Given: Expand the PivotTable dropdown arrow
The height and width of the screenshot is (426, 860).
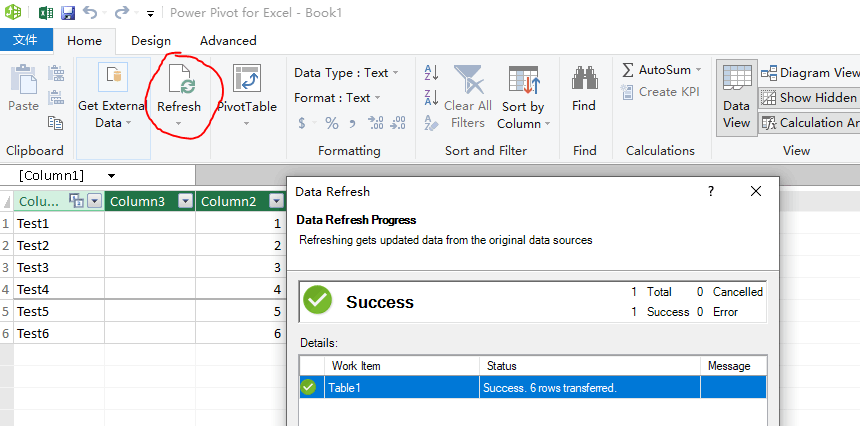Looking at the screenshot, I should pyautogui.click(x=246, y=123).
